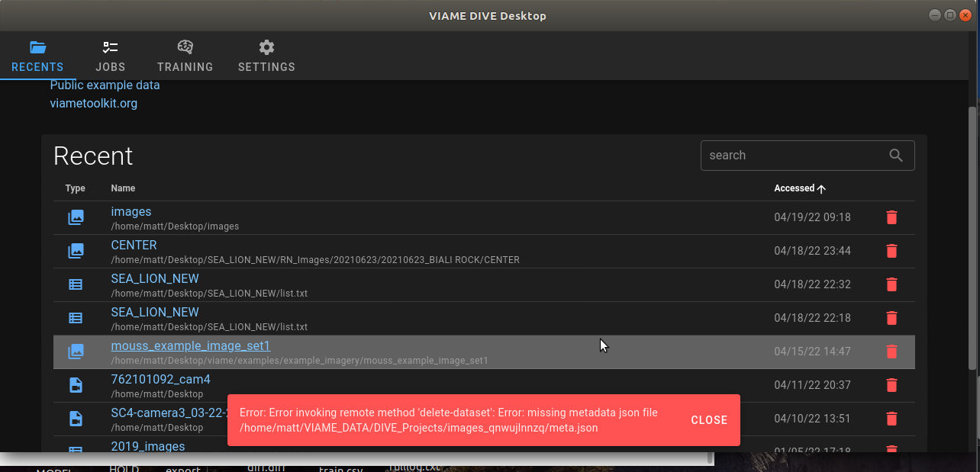This screenshot has height=472, width=980.
Task: Delete SC4-camera3 dataset via trash icon
Action: (891, 419)
